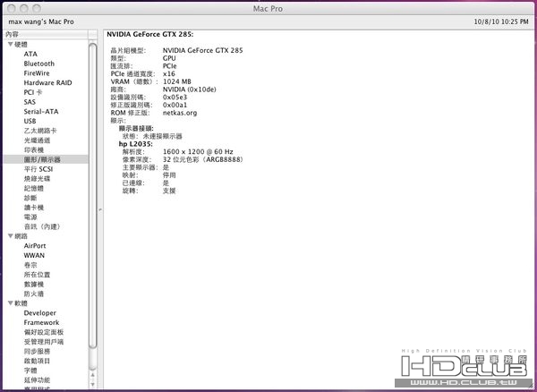Open the 記憶體 memory entry

coord(34,188)
